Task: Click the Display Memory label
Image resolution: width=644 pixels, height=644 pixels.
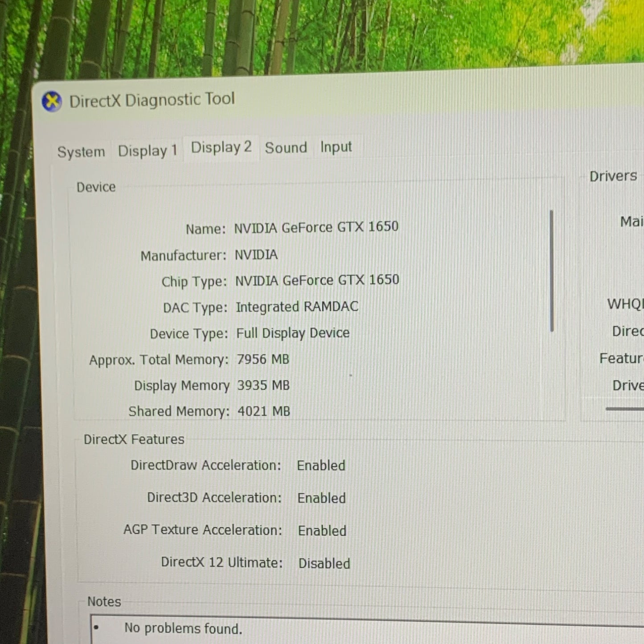Action: tap(182, 386)
